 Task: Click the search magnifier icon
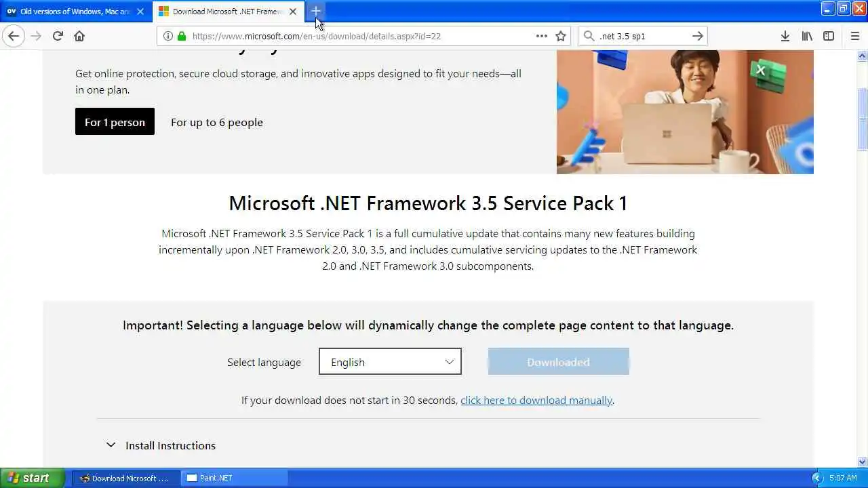589,36
